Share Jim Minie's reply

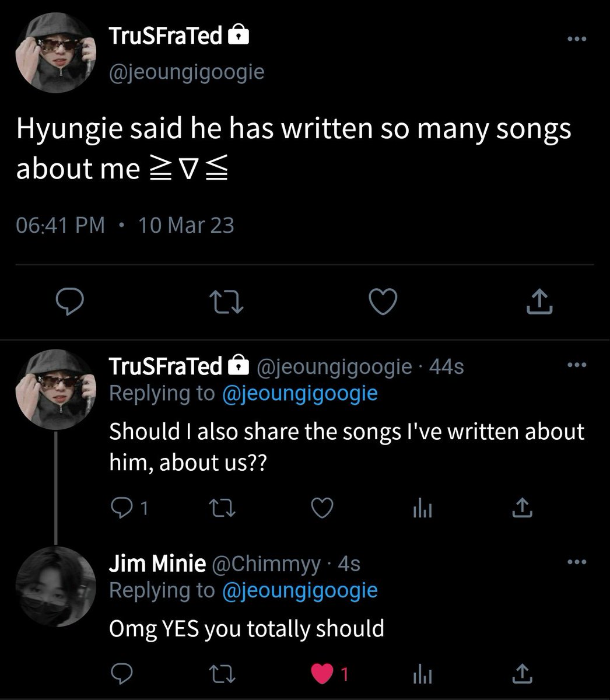pyautogui.click(x=523, y=674)
